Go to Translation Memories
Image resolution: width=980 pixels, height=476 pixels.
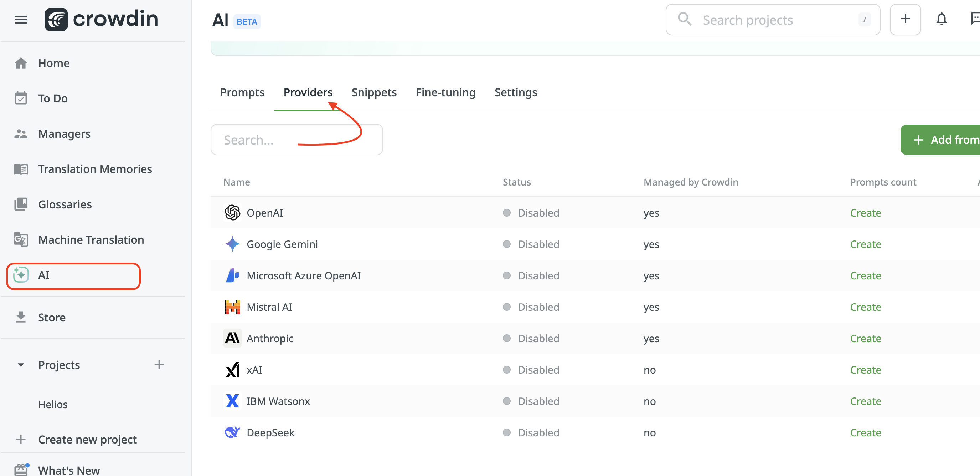95,169
